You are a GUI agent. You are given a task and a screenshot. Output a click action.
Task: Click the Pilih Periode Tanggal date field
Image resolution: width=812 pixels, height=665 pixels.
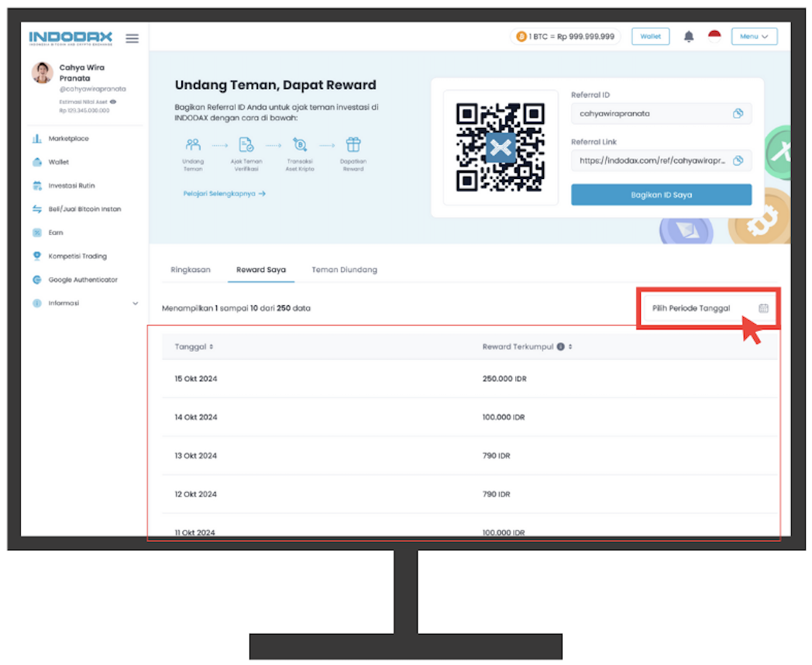coord(708,308)
